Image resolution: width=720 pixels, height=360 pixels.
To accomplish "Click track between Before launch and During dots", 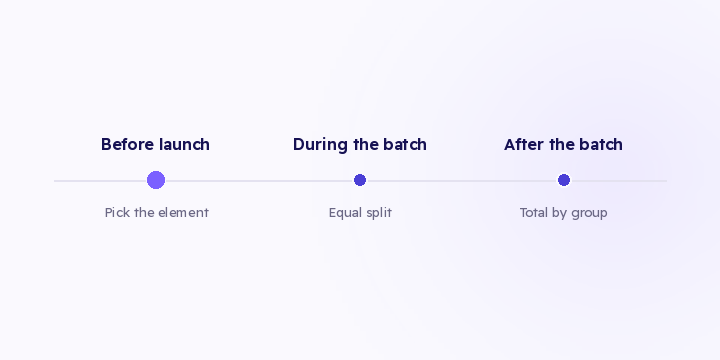I will (259, 181).
